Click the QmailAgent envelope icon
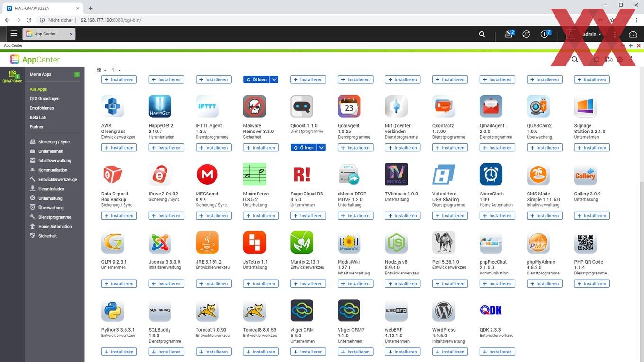Screen dimensions: 644x362 click(491, 106)
